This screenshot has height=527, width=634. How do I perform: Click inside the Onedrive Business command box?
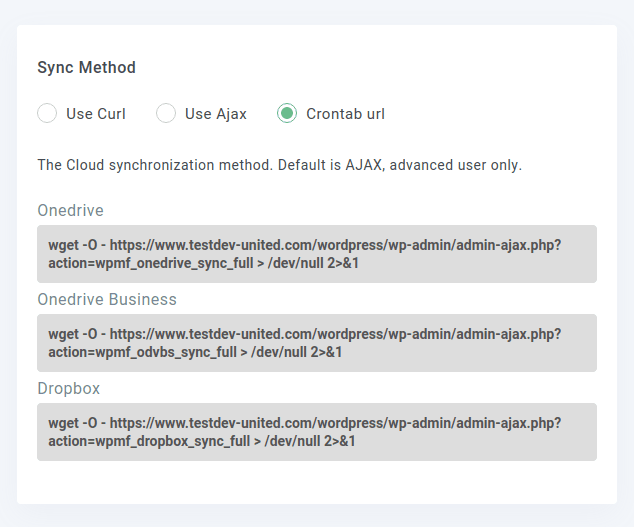click(317, 343)
